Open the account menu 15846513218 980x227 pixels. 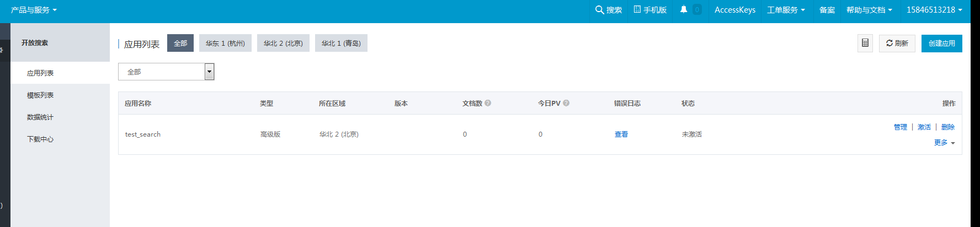click(x=934, y=10)
